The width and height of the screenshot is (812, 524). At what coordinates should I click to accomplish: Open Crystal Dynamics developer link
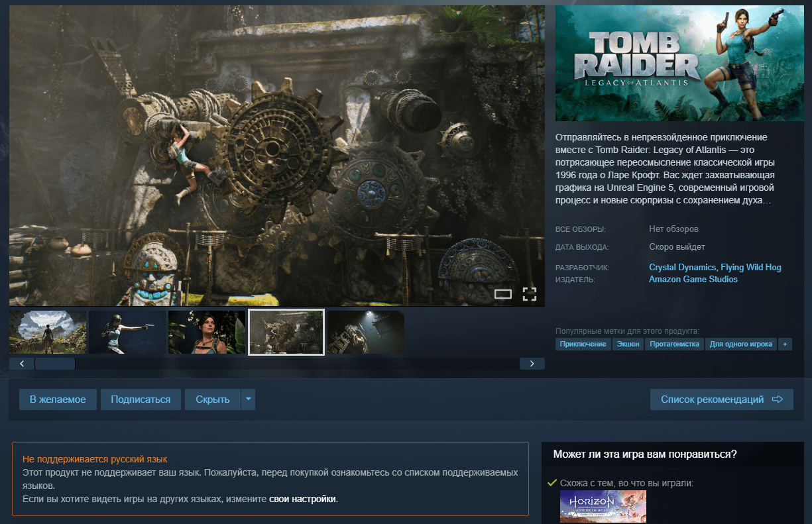tap(682, 268)
